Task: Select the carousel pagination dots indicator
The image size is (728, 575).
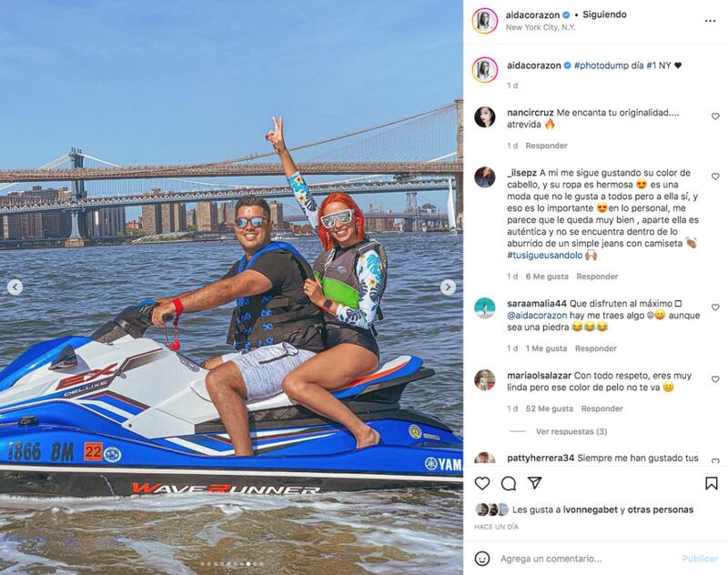Action: (231, 564)
